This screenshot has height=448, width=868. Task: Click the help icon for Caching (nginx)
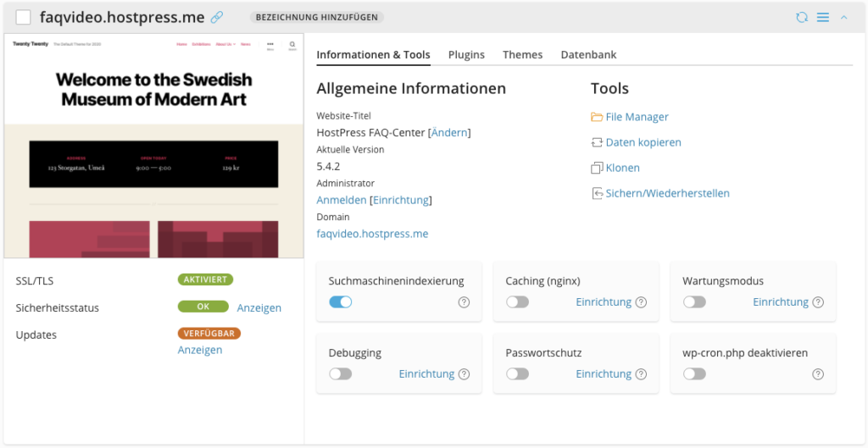tap(641, 302)
